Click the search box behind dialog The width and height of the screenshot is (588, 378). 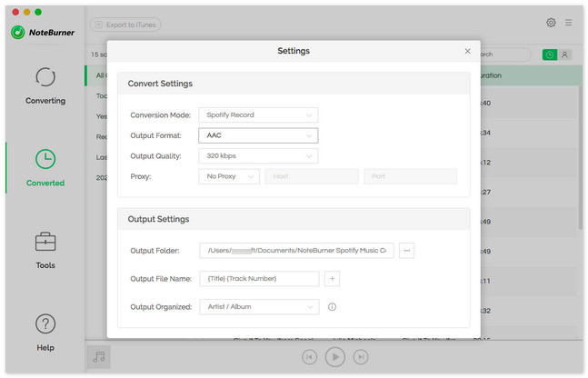pyautogui.click(x=505, y=55)
